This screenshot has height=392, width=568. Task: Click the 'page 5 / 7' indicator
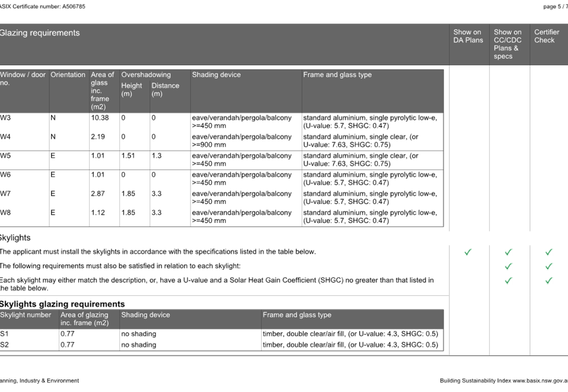pos(556,7)
